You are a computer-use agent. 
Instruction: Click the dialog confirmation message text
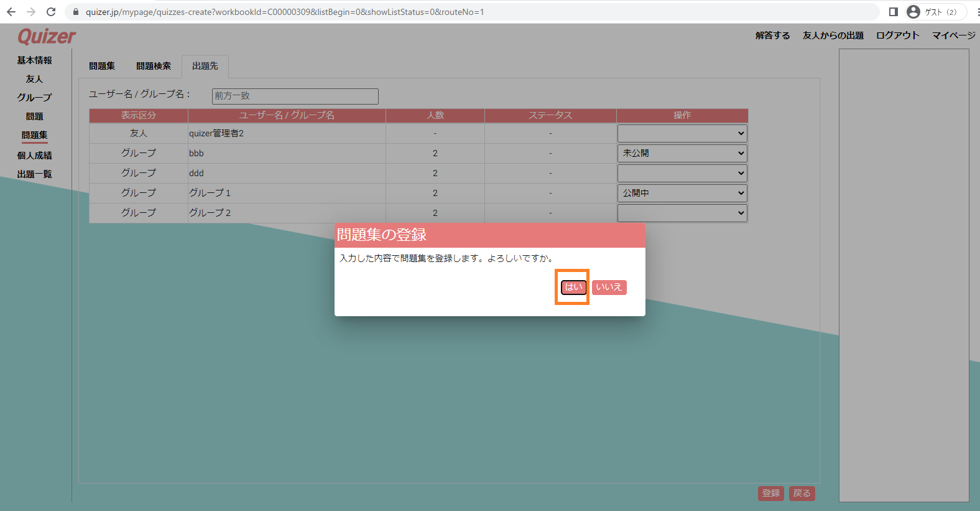pyautogui.click(x=446, y=258)
